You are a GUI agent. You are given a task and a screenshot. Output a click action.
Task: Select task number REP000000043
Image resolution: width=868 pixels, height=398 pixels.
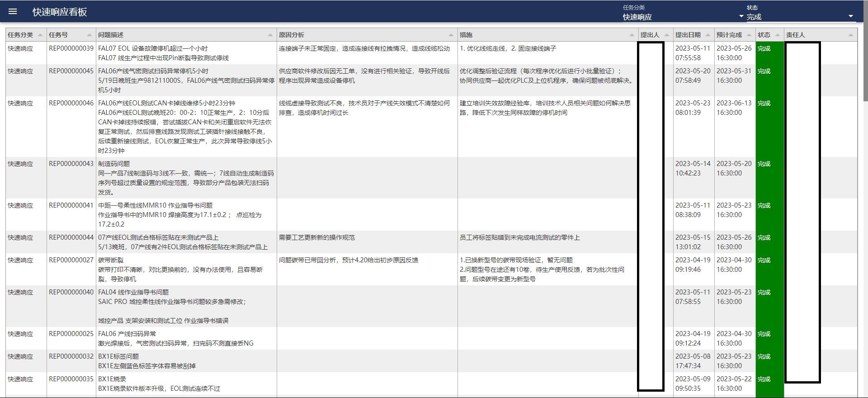pos(71,164)
